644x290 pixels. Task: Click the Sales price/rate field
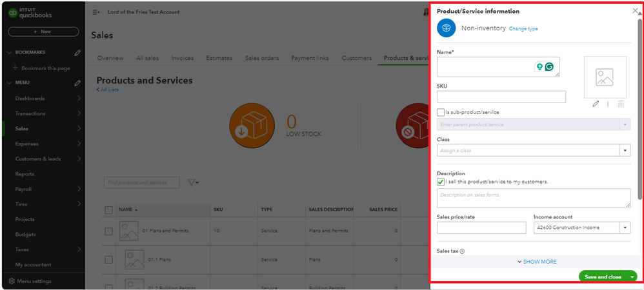click(481, 227)
